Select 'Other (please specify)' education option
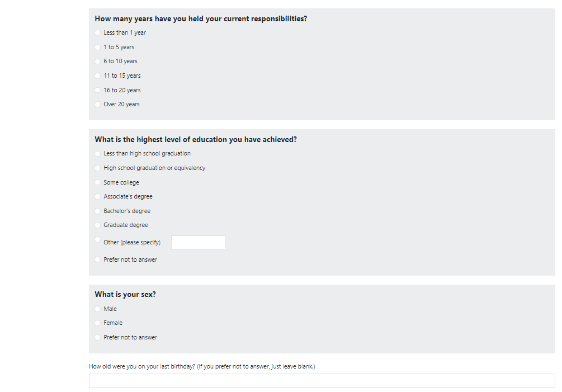This screenshot has height=392, width=562. (98, 240)
